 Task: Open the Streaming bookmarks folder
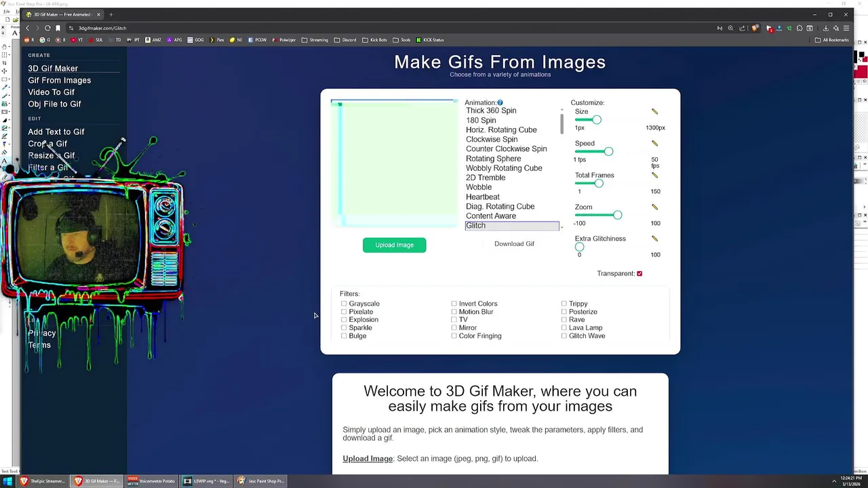click(x=315, y=40)
